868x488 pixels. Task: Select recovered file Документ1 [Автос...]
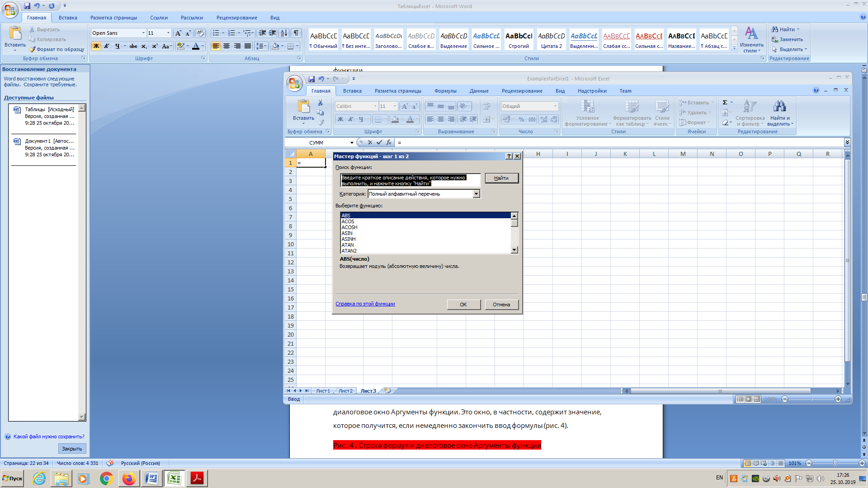[44, 148]
